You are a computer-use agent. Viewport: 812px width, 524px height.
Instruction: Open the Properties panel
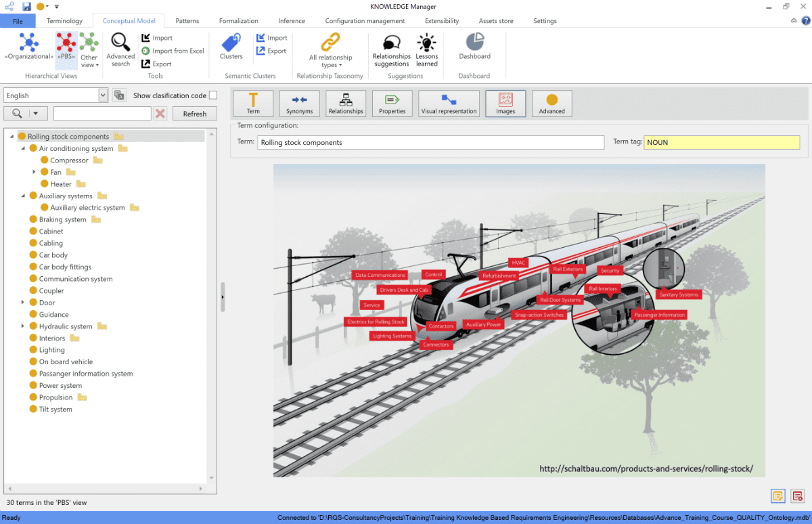coord(392,104)
